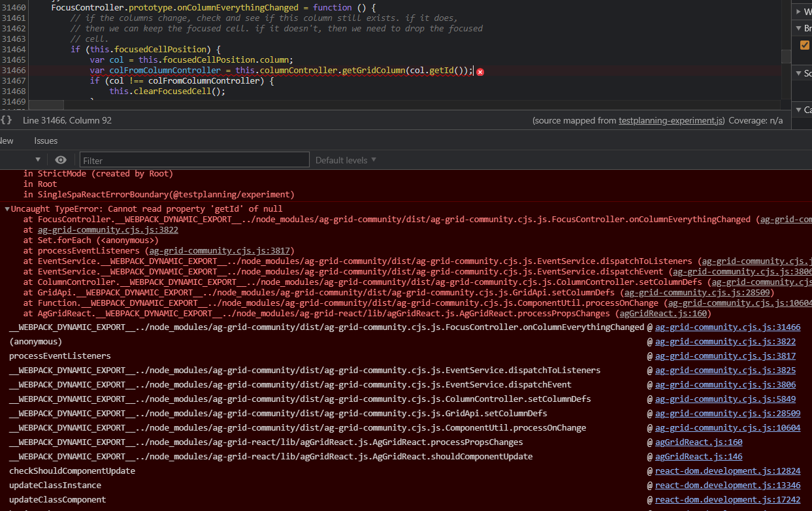Image resolution: width=812 pixels, height=511 pixels.
Task: Open ag-grid-community.cjs.js:3822 from stack trace
Action: (x=725, y=341)
